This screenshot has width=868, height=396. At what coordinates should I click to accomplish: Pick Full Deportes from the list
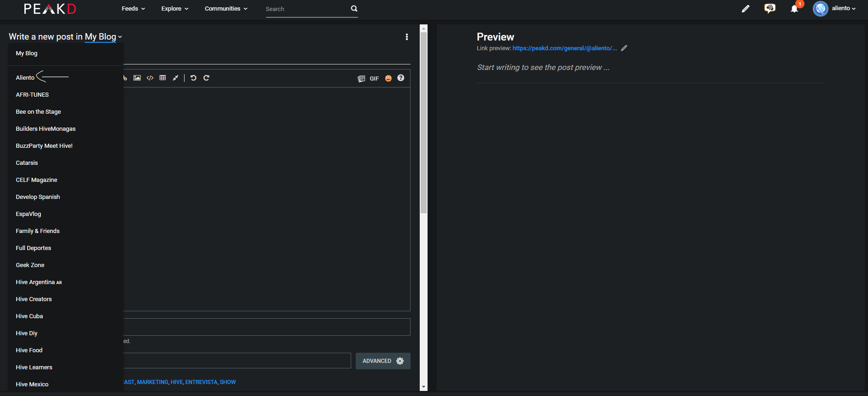point(66,248)
